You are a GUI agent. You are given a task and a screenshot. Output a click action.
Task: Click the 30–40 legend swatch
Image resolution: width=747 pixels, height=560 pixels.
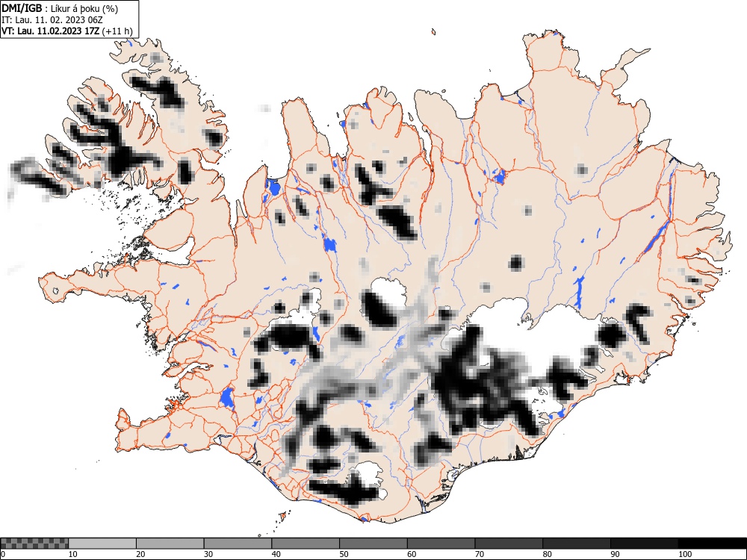pyautogui.click(x=238, y=544)
